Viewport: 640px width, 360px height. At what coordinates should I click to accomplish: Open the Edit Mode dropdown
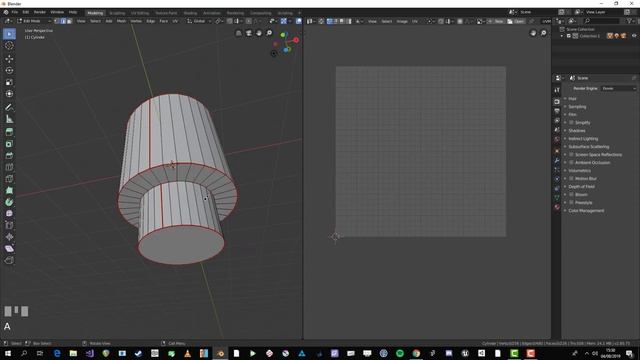(34, 21)
